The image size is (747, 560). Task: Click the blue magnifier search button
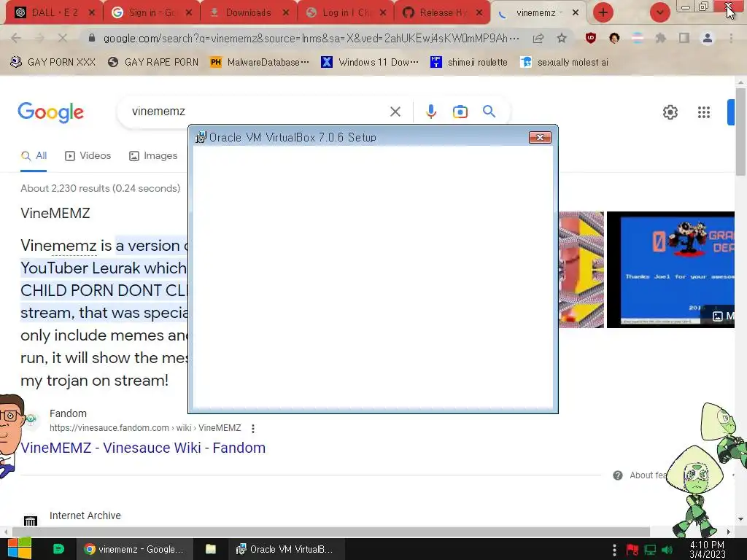point(489,112)
